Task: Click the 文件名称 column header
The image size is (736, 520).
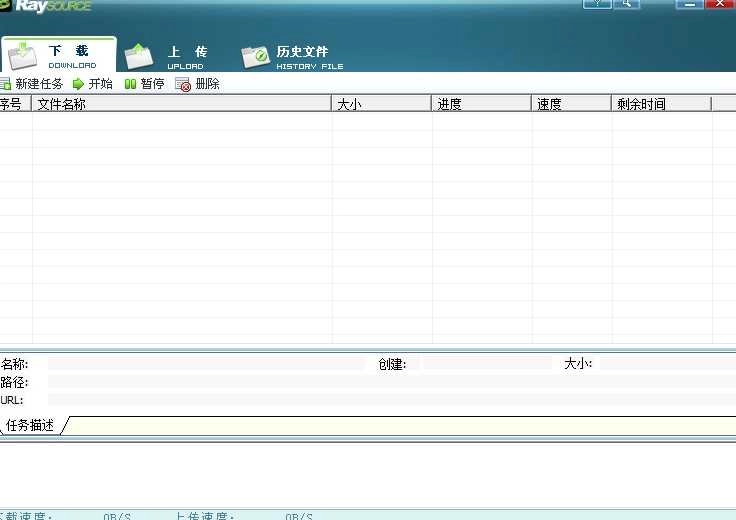Action: [x=181, y=104]
